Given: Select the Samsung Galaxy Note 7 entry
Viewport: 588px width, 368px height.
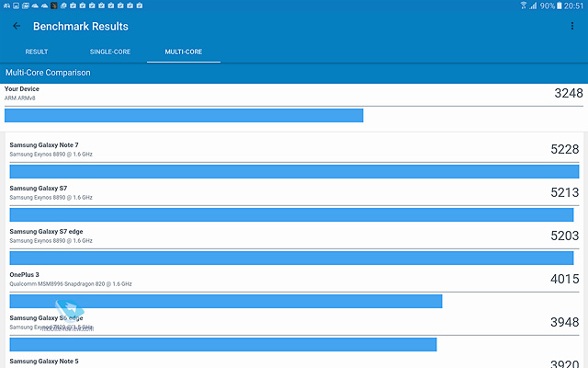Looking at the screenshot, I should pyautogui.click(x=44, y=145).
